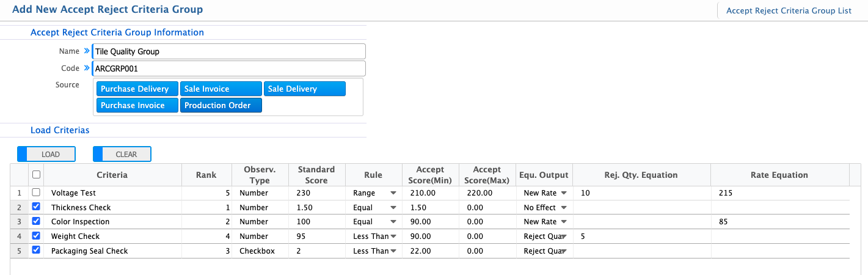868x275 pixels.
Task: Expand the Rule dropdown for Weight Check
Action: point(393,237)
